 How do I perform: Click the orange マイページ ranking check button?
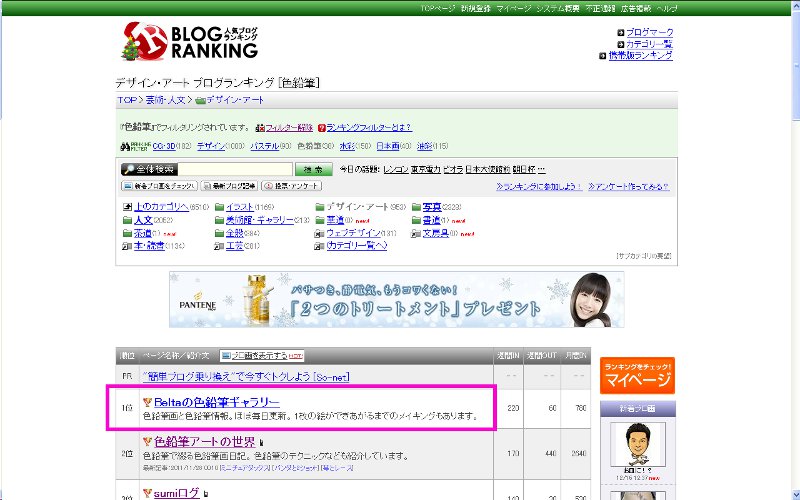(637, 376)
